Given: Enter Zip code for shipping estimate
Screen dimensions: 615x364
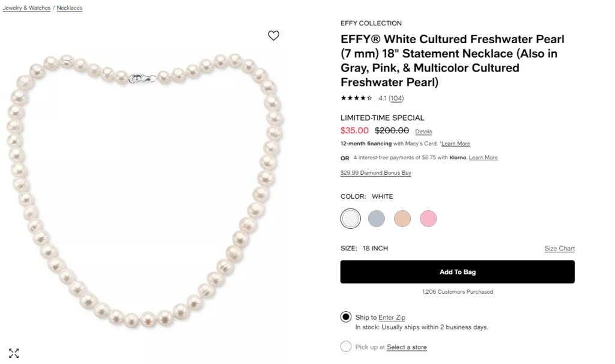Looking at the screenshot, I should click(393, 317).
